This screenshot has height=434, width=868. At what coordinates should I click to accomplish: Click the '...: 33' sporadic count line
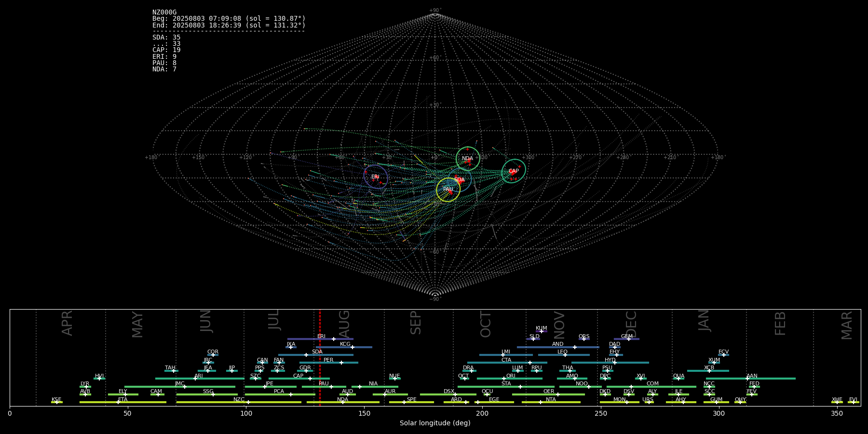tap(166, 44)
